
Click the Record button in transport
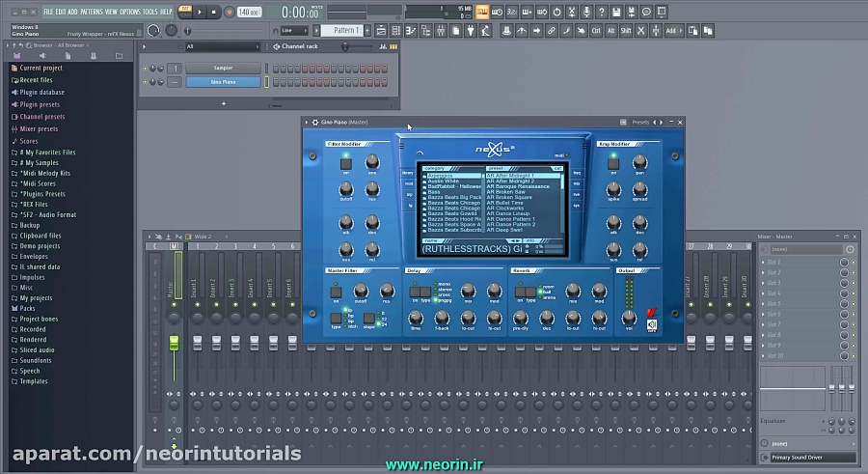pyautogui.click(x=229, y=12)
